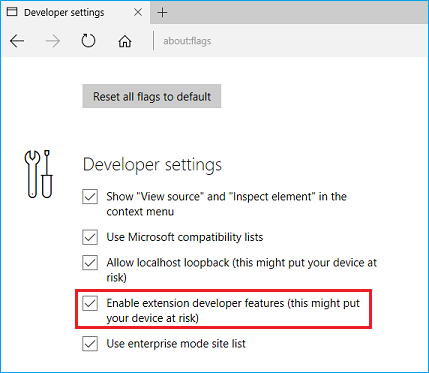Click the "your device at risk)" text line
The width and height of the screenshot is (429, 373).
[153, 318]
